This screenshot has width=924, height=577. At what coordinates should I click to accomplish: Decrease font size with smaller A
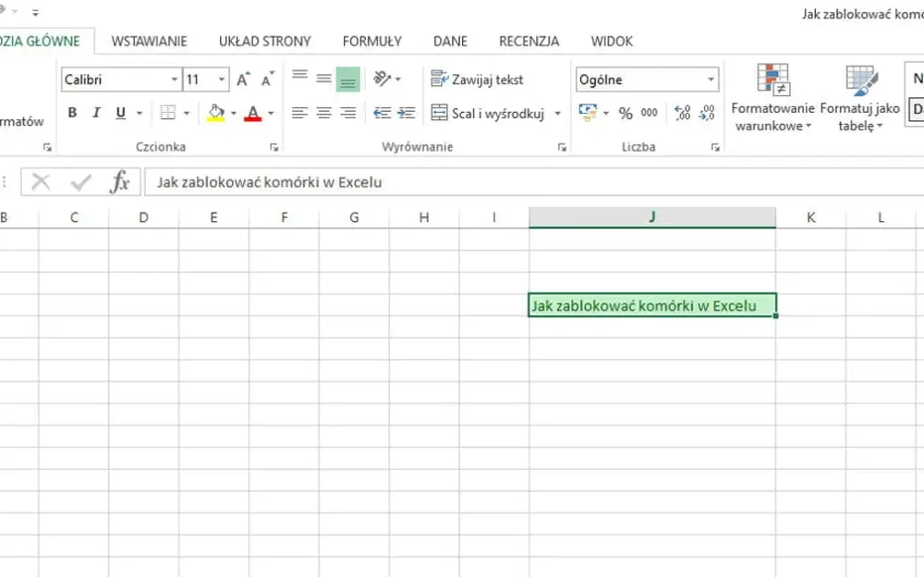(x=268, y=79)
